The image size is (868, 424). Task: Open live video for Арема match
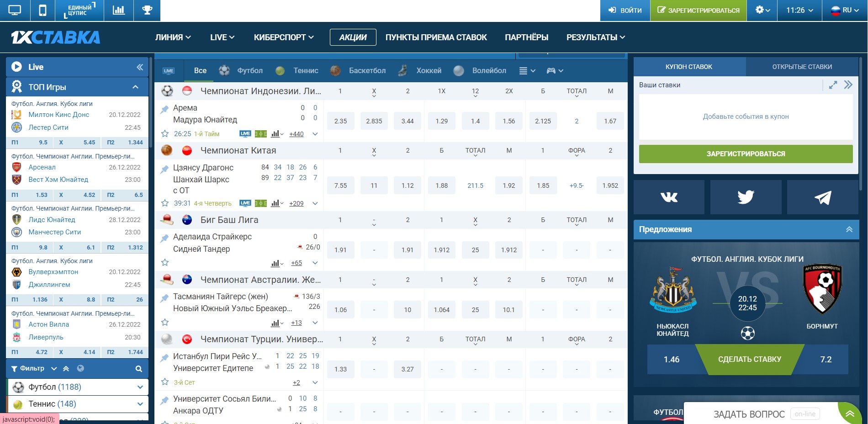coord(245,134)
